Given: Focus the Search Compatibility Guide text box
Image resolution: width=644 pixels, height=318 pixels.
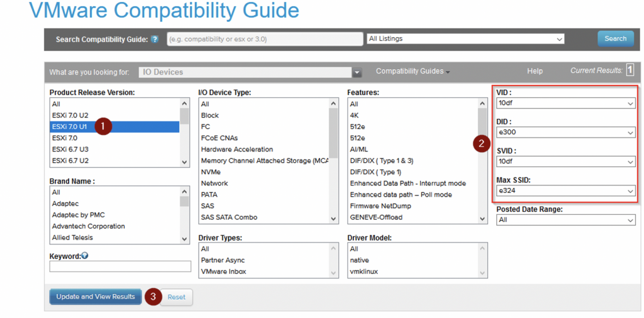Looking at the screenshot, I should click(x=265, y=40).
